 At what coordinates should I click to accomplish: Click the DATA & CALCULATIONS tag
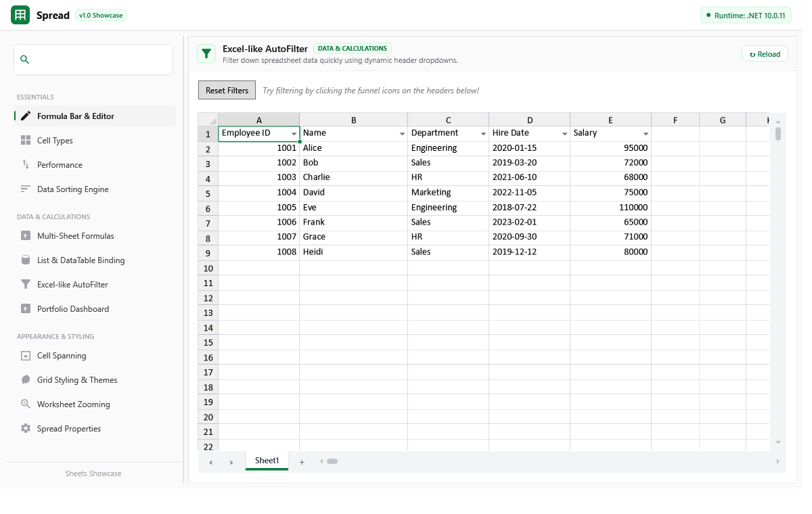pyautogui.click(x=353, y=49)
